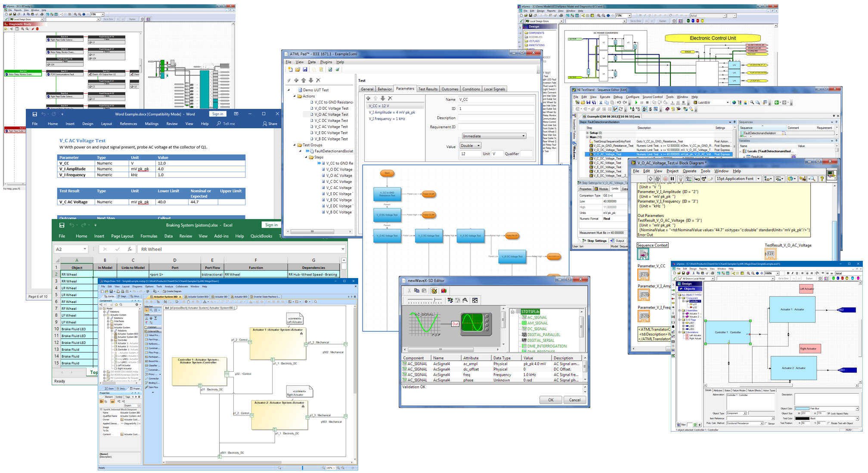868x473 pixels.
Task: Click the print icon in eXpress SimpleExample toolbar
Action: coord(712,273)
